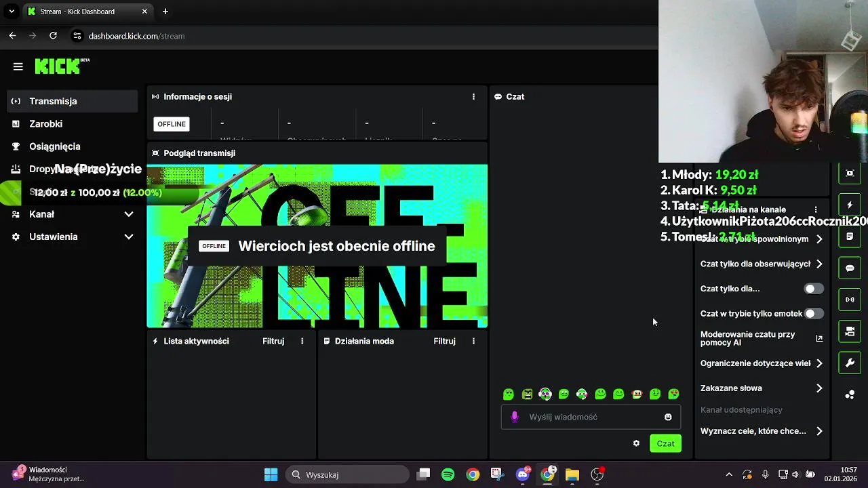Click 'Zakazane słowa' label
The width and height of the screenshot is (868, 488).
(x=731, y=388)
